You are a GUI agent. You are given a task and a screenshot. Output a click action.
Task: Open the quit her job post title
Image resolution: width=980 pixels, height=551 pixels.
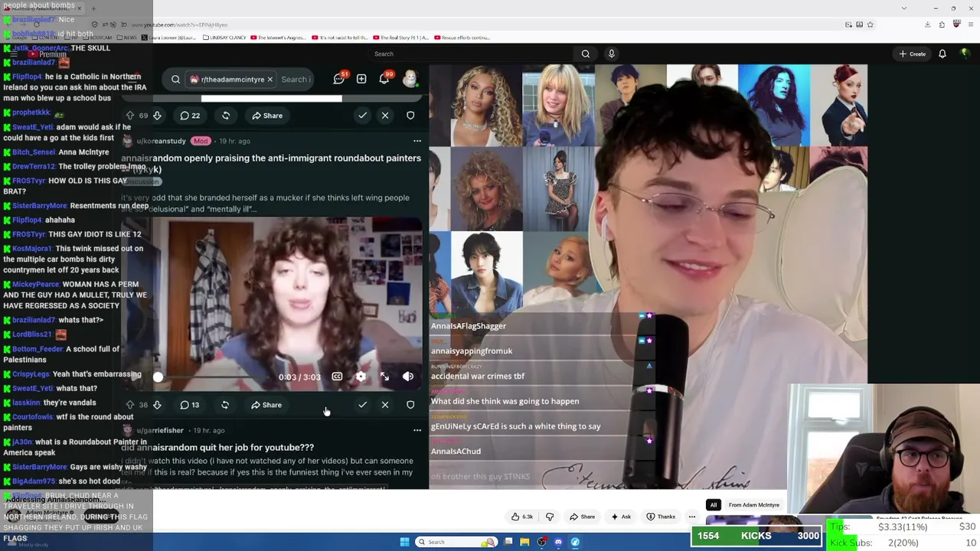coord(217,447)
